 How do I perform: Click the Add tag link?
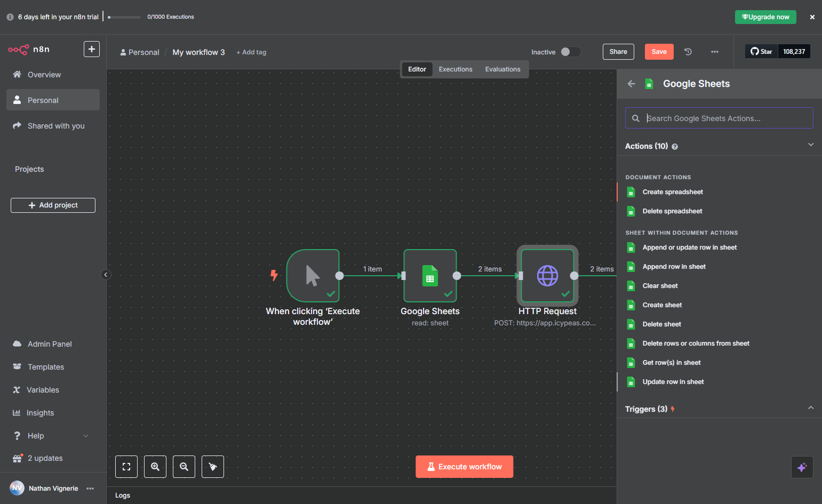pyautogui.click(x=251, y=52)
